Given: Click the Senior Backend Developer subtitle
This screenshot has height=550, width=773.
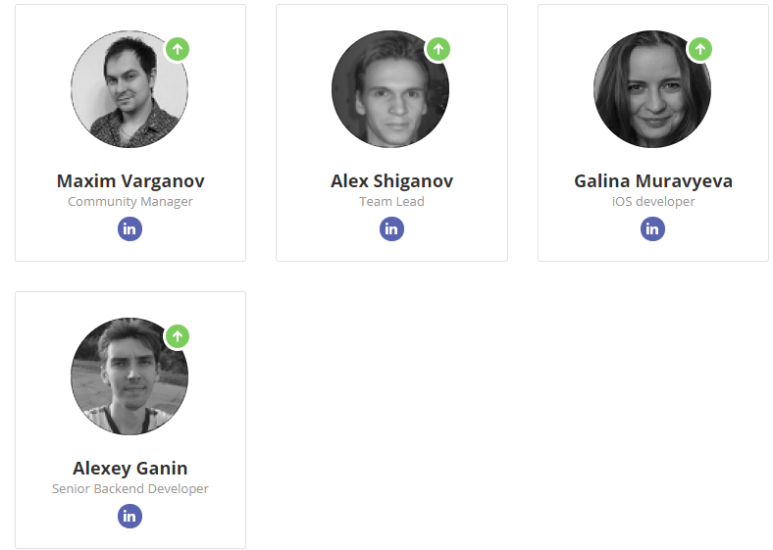Looking at the screenshot, I should coord(130,488).
